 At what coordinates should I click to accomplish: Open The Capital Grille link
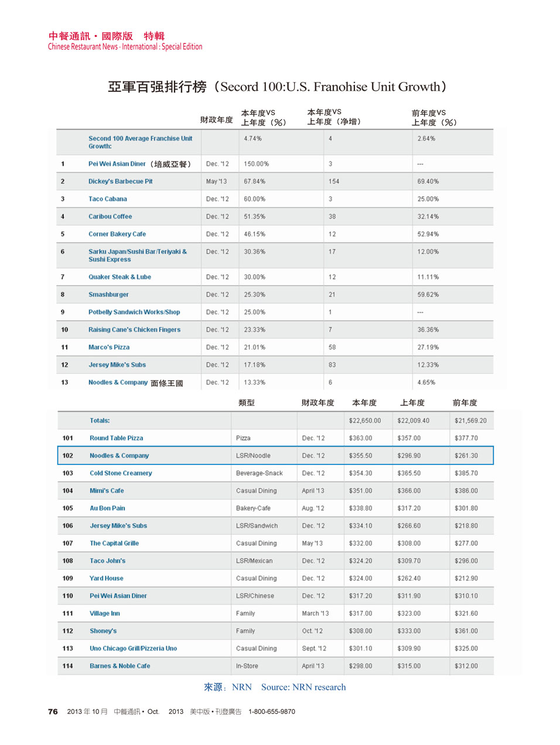coord(114,544)
